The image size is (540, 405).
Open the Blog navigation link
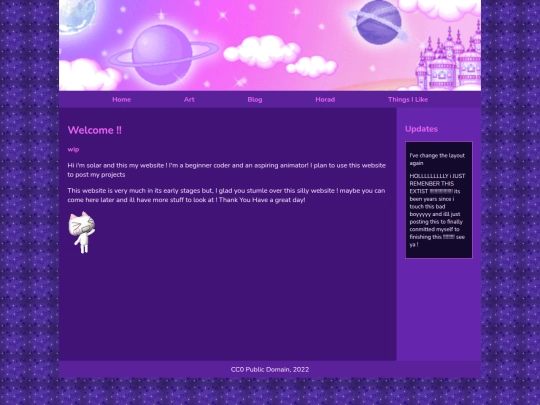[x=255, y=100]
